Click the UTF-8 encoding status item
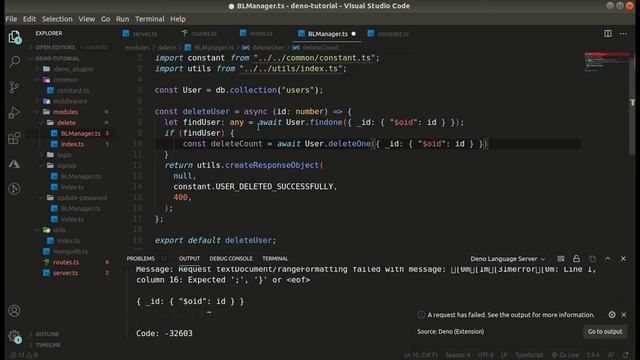 (x=485, y=355)
